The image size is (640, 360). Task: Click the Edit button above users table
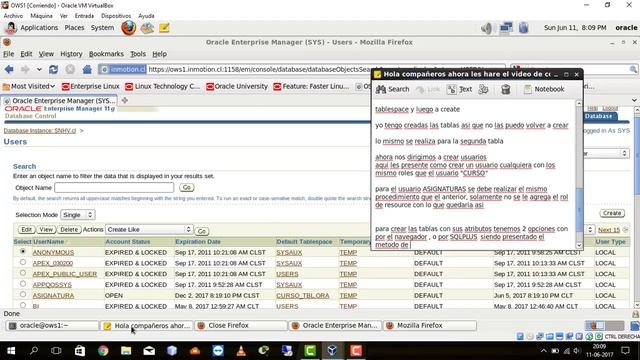pyautogui.click(x=27, y=229)
